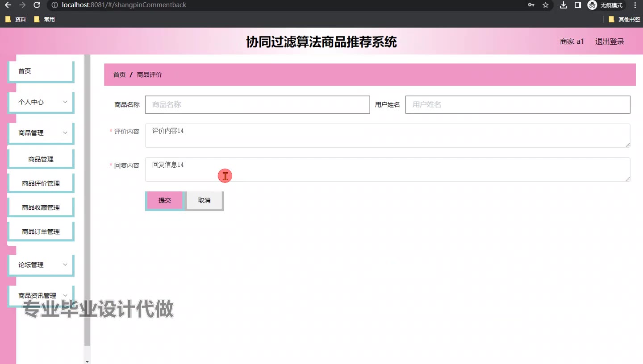Click the 提交 submit button

tap(165, 200)
